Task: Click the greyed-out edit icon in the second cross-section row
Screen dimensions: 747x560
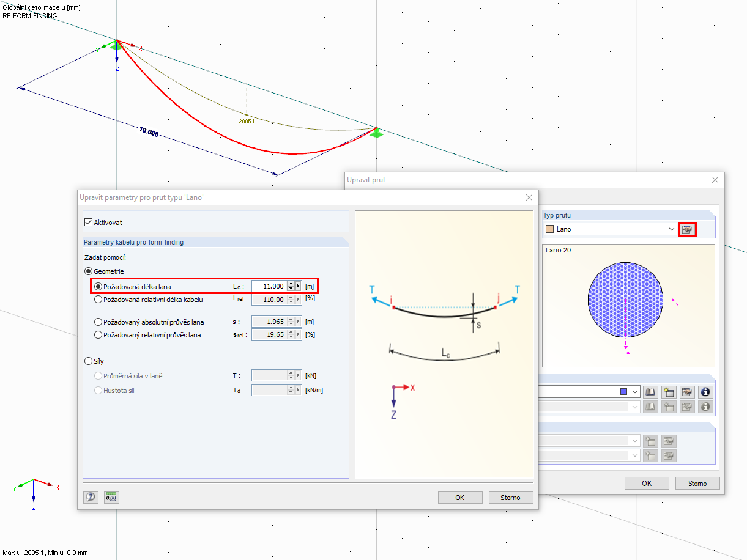Action: point(688,407)
